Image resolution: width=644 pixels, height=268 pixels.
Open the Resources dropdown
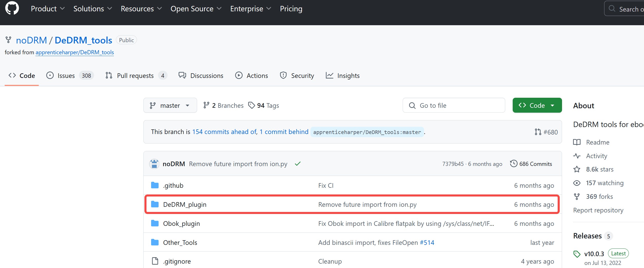141,9
